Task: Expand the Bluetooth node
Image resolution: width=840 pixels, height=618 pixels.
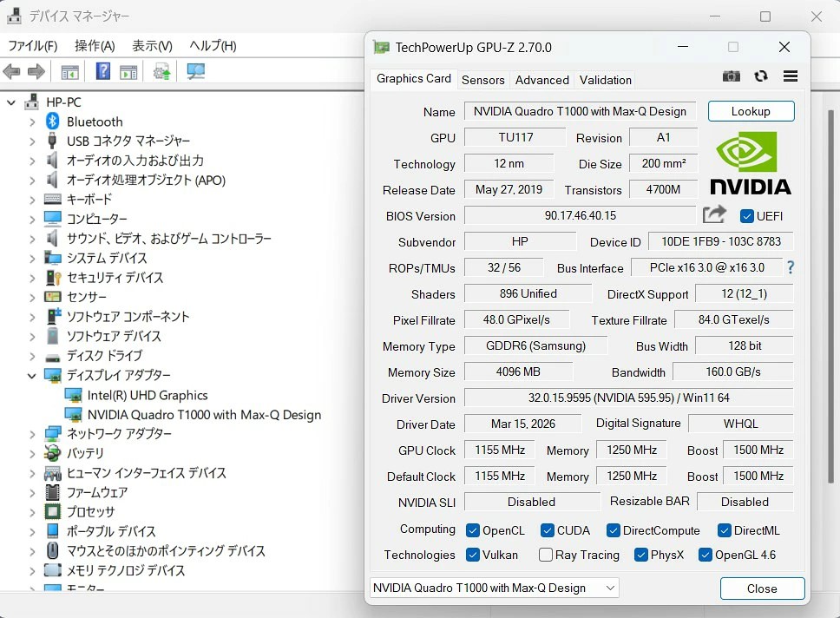Action: click(x=31, y=122)
